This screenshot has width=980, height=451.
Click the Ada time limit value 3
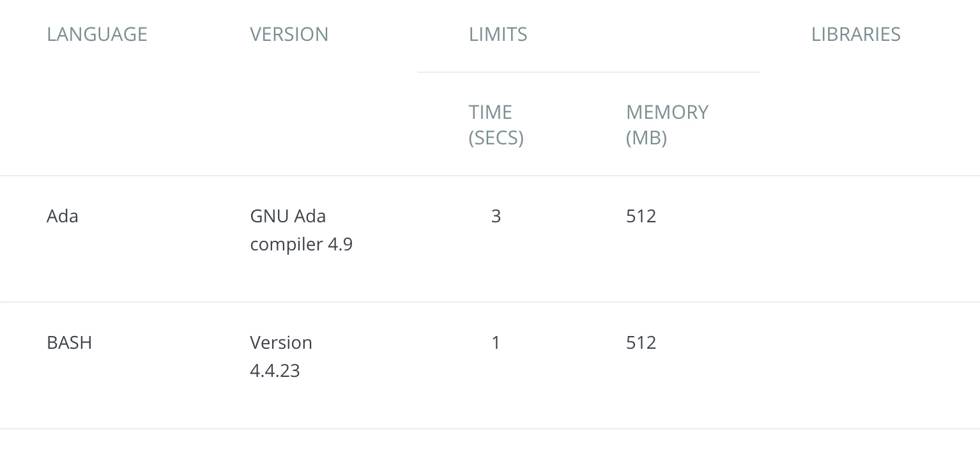(x=496, y=216)
